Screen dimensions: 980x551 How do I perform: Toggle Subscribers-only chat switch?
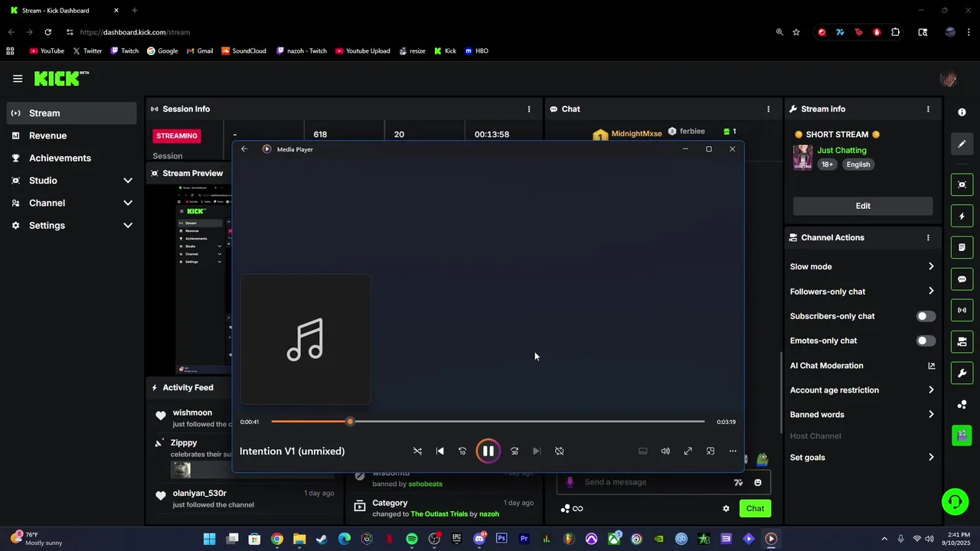click(926, 316)
